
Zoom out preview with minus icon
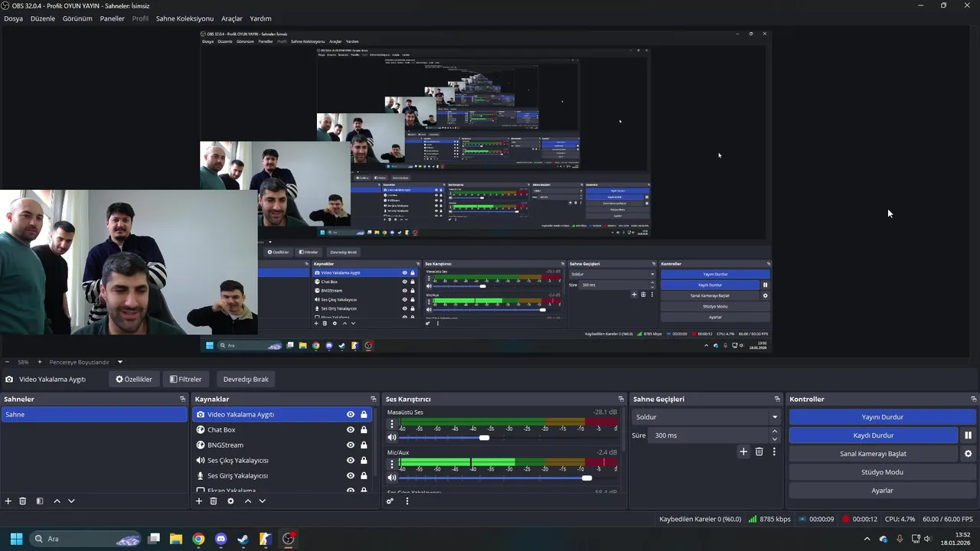[x=8, y=362]
